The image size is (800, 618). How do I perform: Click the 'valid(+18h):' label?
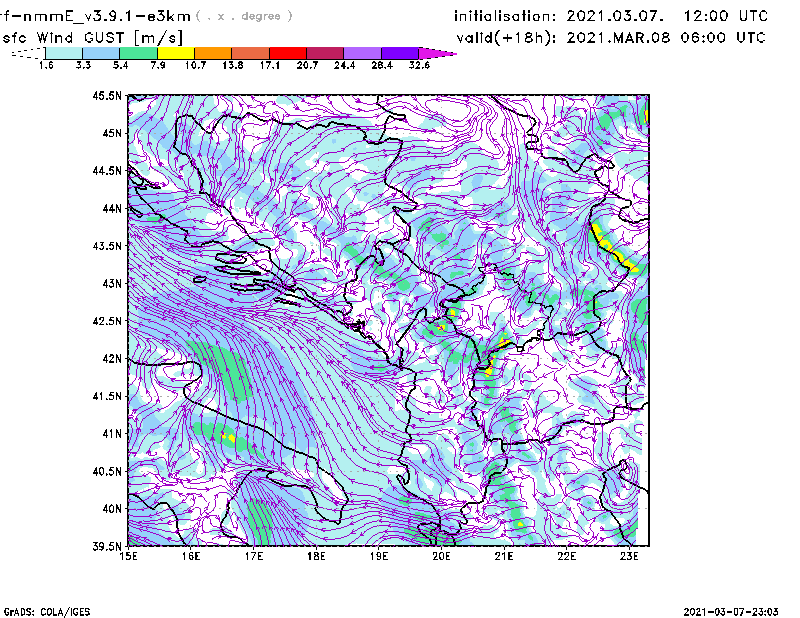(506, 38)
